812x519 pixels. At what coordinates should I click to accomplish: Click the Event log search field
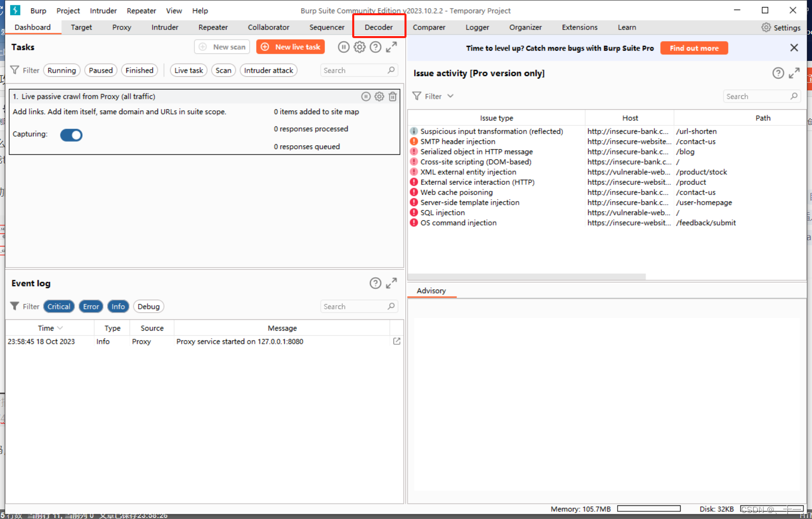(359, 307)
